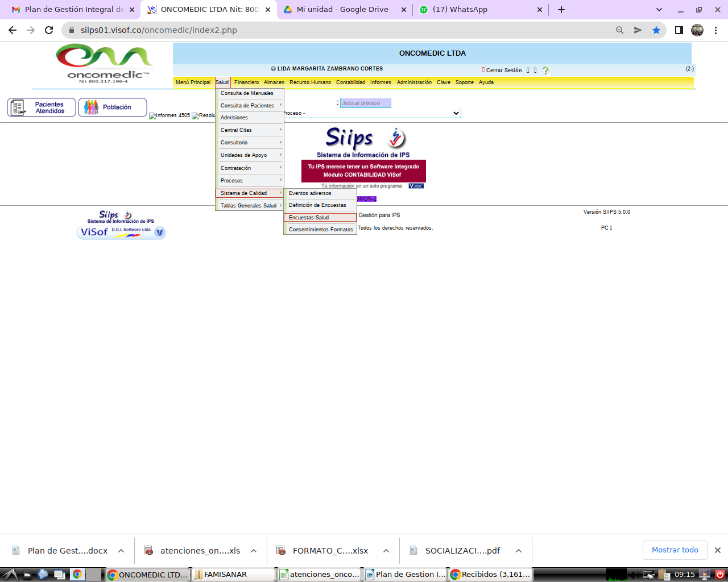Click the green help question mark icon
This screenshot has width=728, height=582.
point(545,70)
